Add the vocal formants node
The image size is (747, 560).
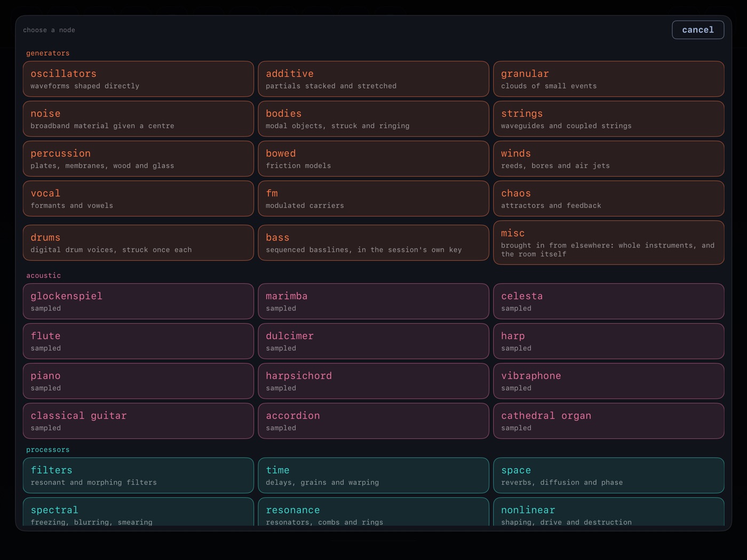[138, 198]
